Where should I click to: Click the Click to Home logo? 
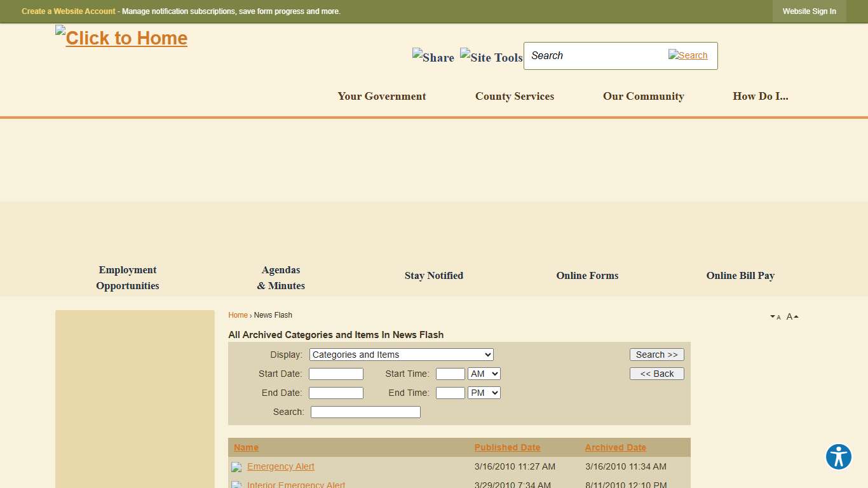(121, 38)
